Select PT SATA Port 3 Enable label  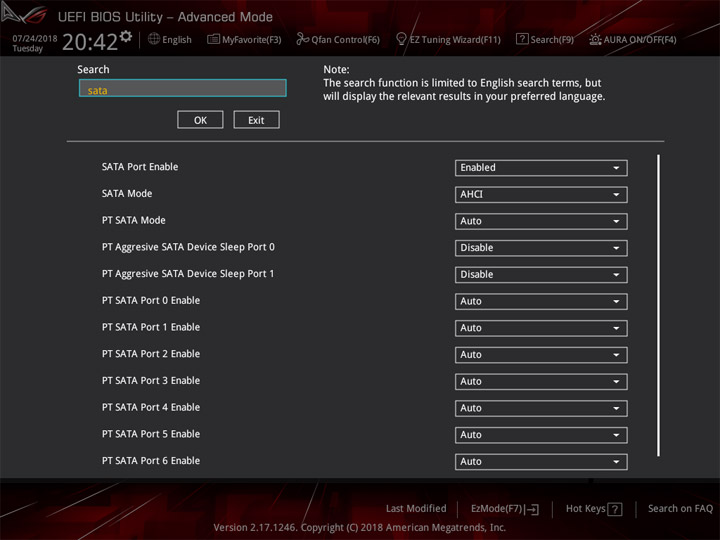point(151,380)
